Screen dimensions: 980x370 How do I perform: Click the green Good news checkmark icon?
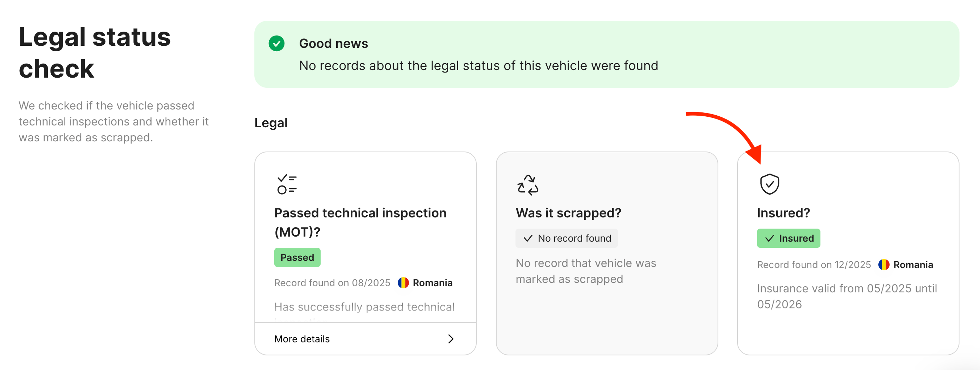(x=277, y=44)
